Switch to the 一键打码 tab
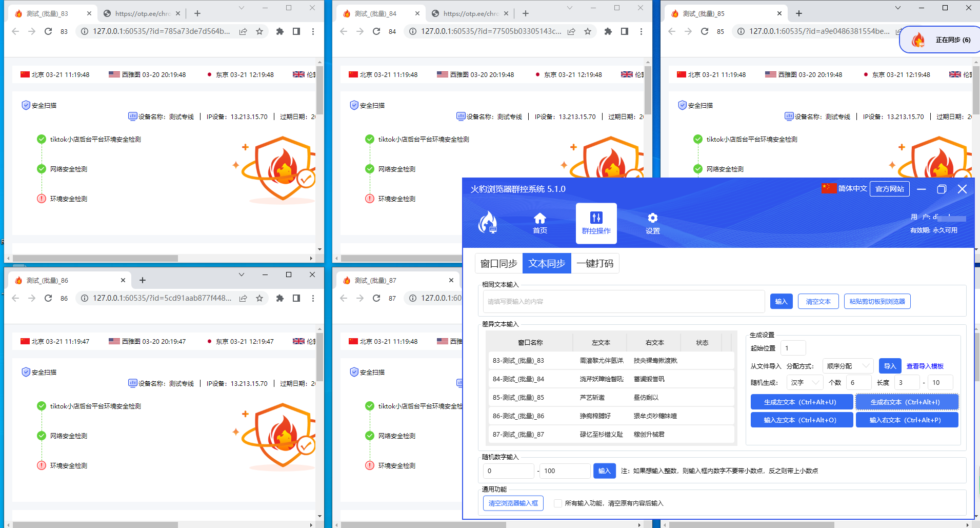This screenshot has width=980, height=528. (595, 263)
